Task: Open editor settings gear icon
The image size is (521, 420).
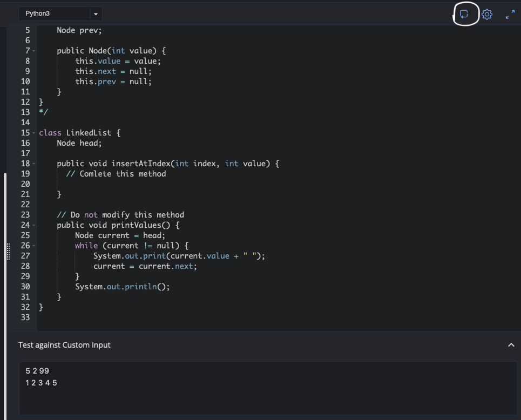Action: [487, 14]
